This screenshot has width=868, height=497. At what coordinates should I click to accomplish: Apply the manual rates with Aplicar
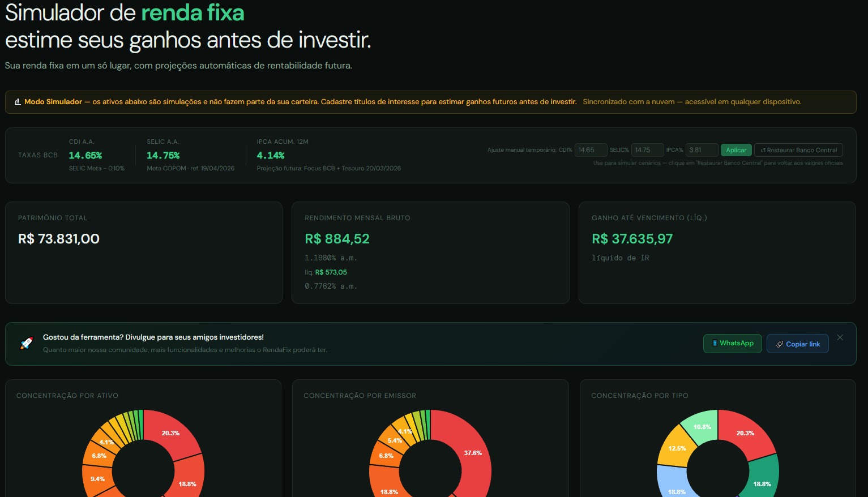click(736, 150)
